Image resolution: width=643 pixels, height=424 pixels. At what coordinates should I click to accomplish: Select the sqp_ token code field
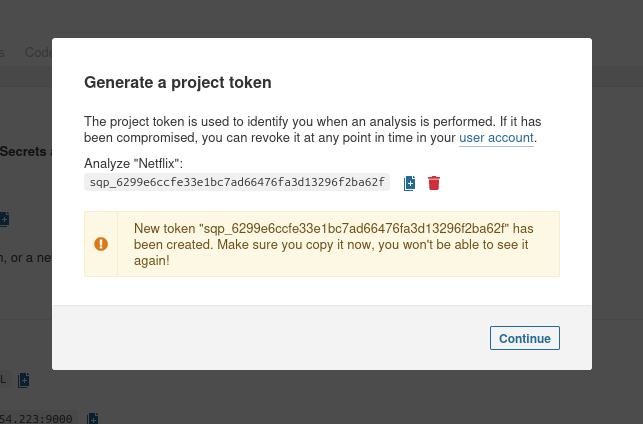(x=237, y=182)
